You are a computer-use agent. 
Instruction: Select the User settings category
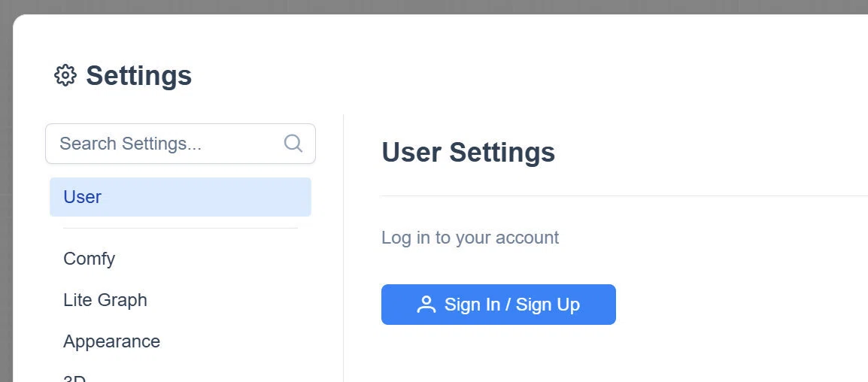(181, 197)
